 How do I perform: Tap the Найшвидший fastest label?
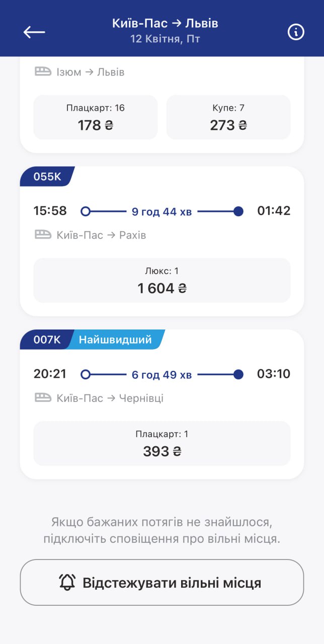115,340
